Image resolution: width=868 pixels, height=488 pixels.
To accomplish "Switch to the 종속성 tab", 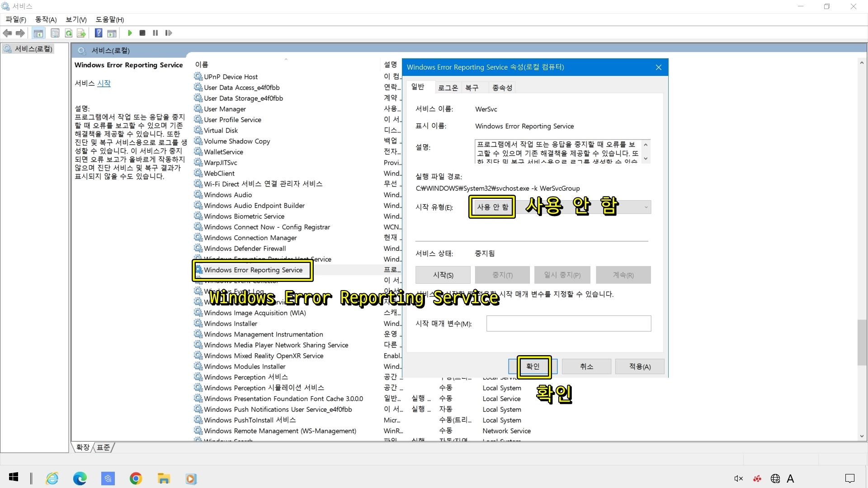I will [x=502, y=88].
